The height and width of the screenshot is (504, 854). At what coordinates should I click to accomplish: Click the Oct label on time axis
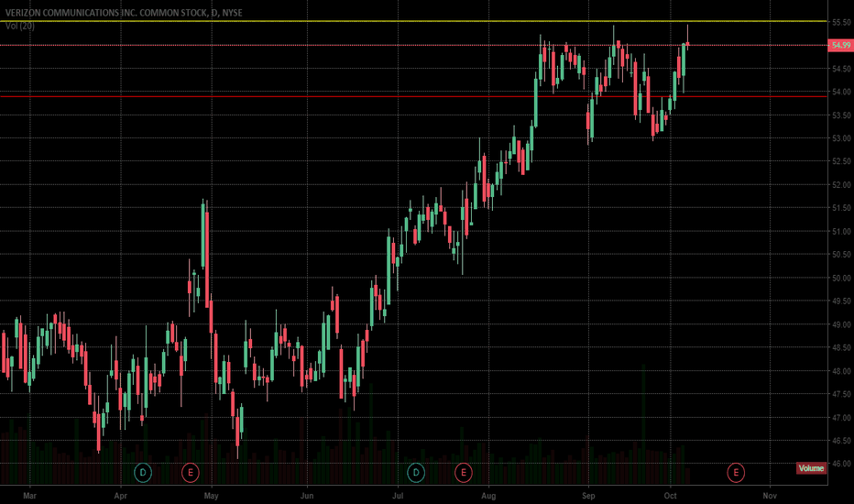[670, 495]
